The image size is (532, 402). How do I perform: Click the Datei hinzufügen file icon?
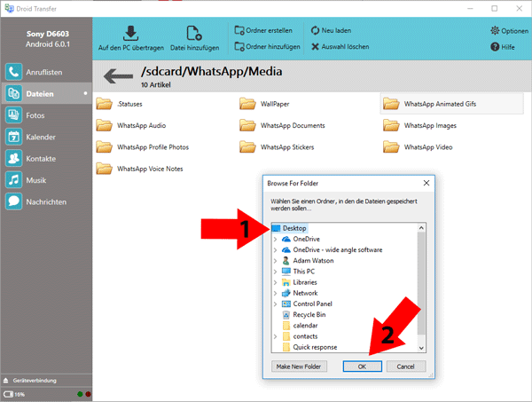click(x=194, y=33)
